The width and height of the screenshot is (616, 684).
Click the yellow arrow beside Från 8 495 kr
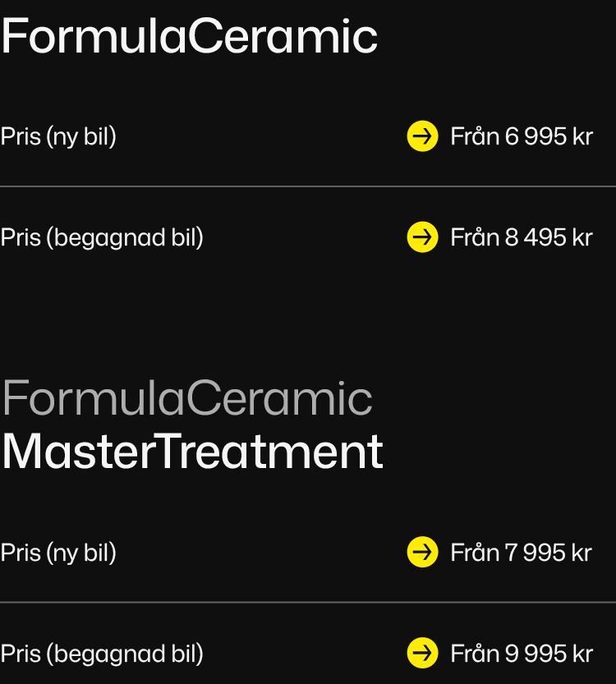422,237
